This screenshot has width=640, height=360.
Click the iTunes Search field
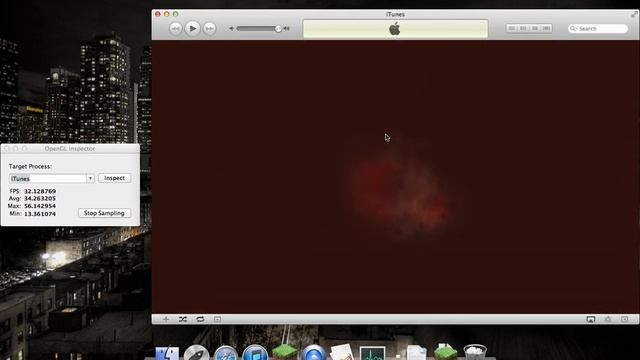point(598,29)
